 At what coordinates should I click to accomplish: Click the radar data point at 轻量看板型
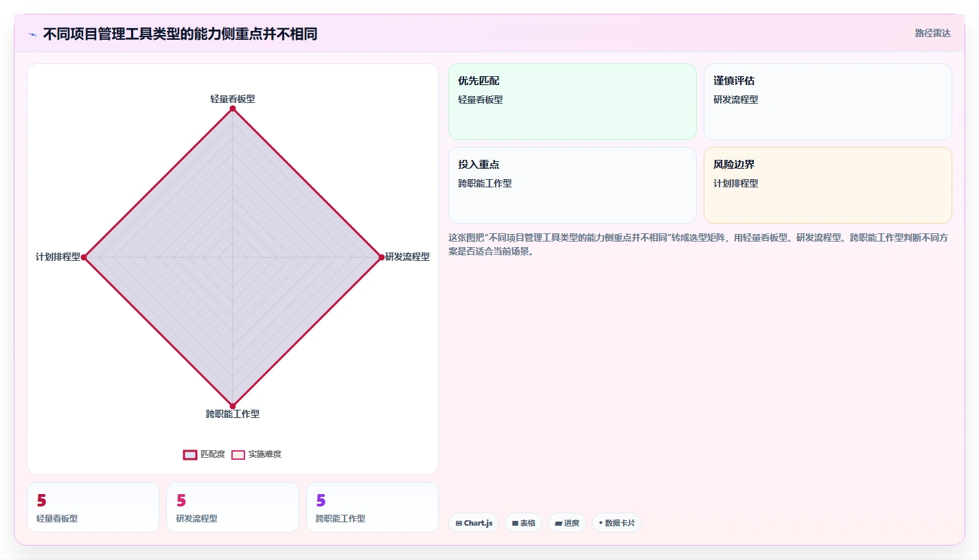pyautogui.click(x=233, y=108)
